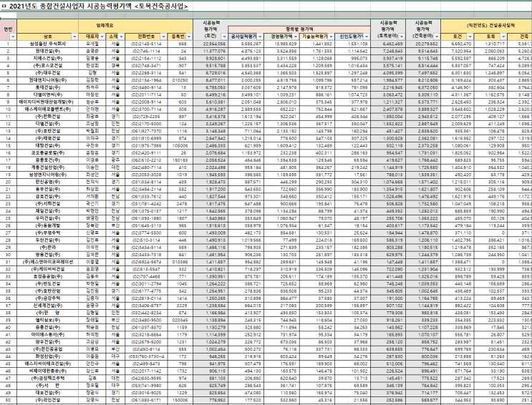The width and height of the screenshot is (532, 405).
Task: Select the 2,060,063 토목 실적 cell
Action: pos(491,52)
